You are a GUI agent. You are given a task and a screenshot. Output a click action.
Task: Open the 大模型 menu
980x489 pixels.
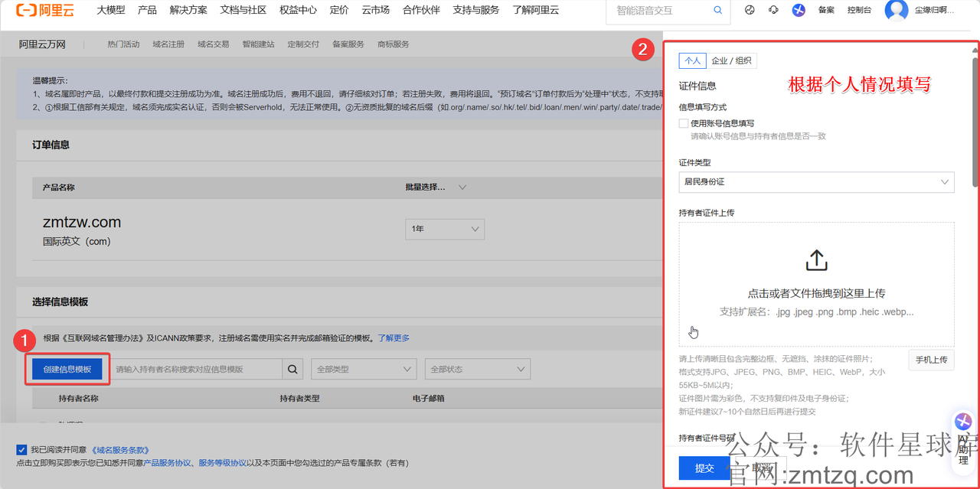coord(111,10)
